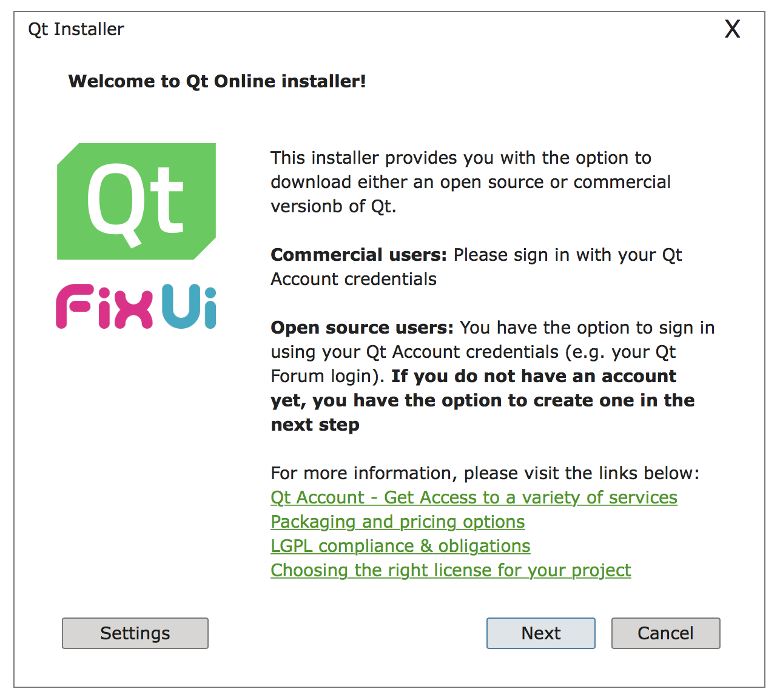
Task: Open the Qt Account services link
Action: pos(474,497)
